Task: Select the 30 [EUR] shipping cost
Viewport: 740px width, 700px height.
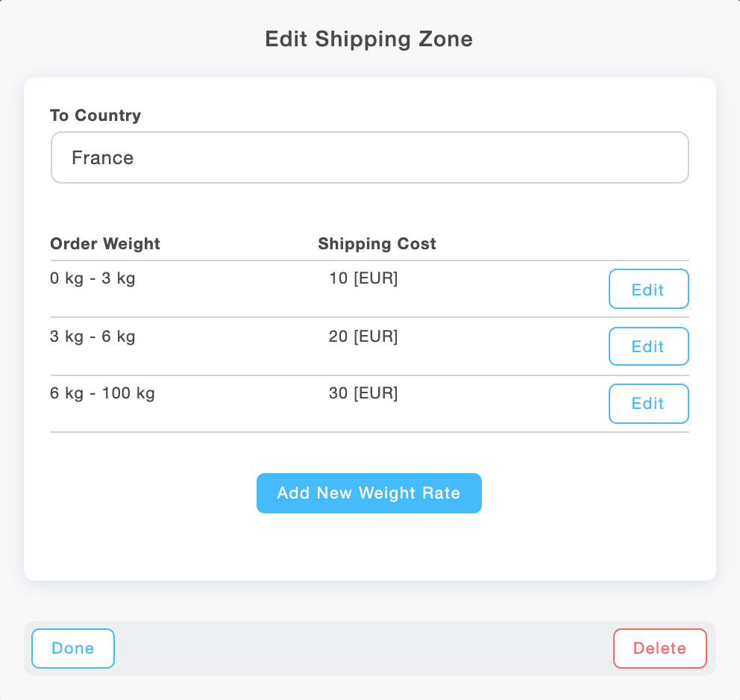Action: tap(363, 393)
